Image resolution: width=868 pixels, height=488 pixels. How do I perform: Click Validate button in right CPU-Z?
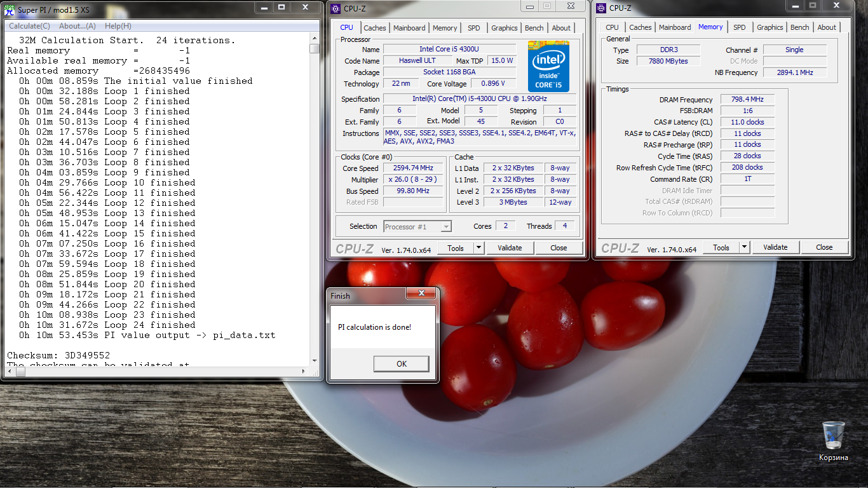(775, 248)
